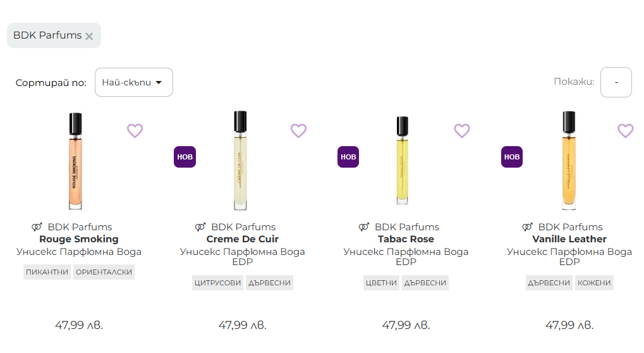Open the Tabac Rose product title link
The height and width of the screenshot is (353, 644).
[406, 239]
